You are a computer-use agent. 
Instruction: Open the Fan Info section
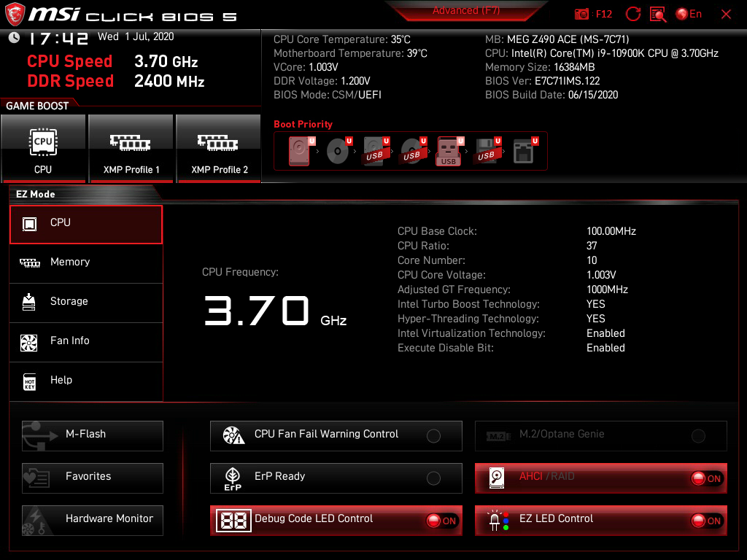(x=85, y=342)
